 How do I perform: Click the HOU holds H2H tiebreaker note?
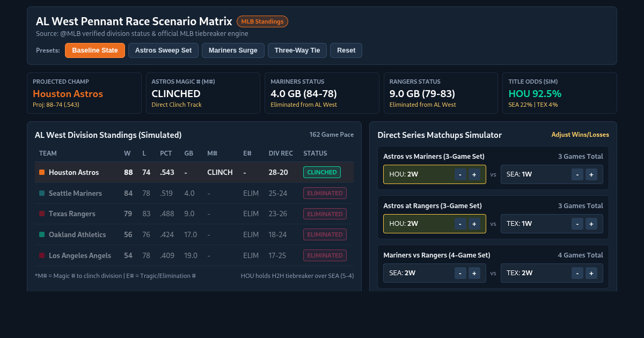coord(297,276)
